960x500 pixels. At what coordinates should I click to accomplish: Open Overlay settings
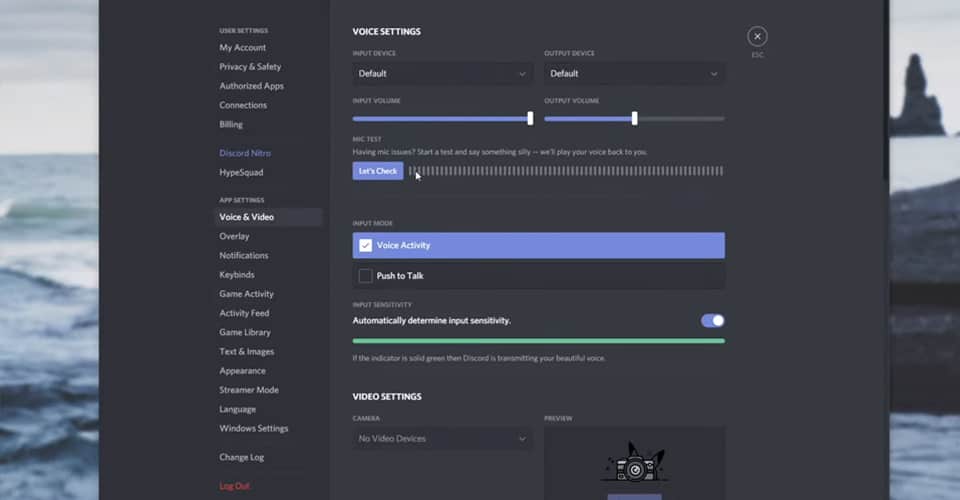234,236
